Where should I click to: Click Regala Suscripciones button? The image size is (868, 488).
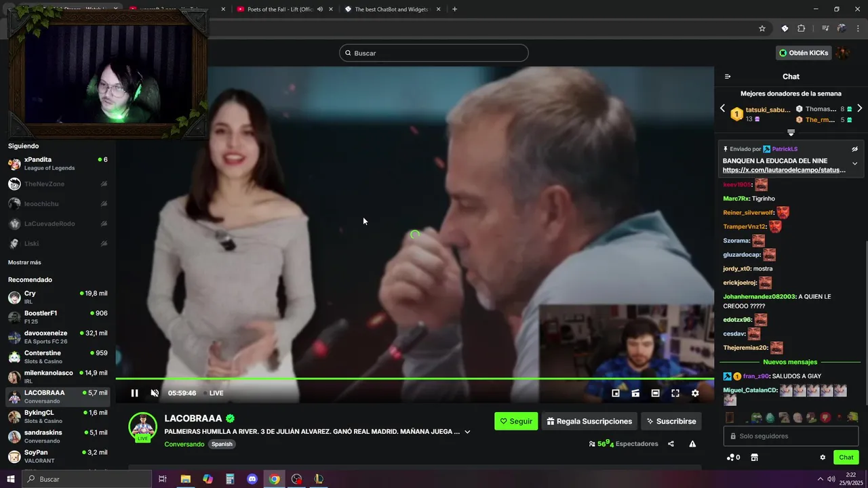[589, 421]
